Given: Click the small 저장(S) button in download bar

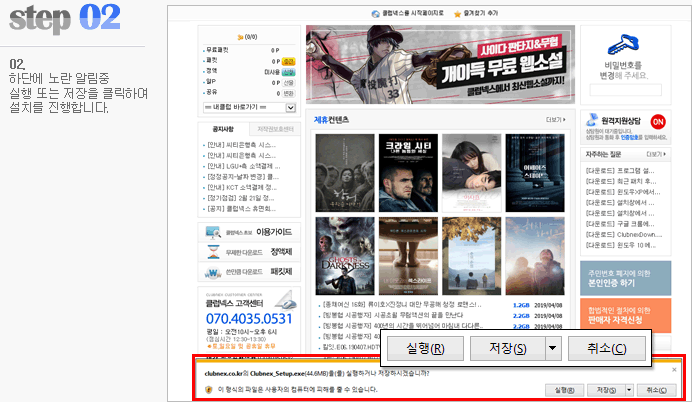Looking at the screenshot, I should point(606,390).
